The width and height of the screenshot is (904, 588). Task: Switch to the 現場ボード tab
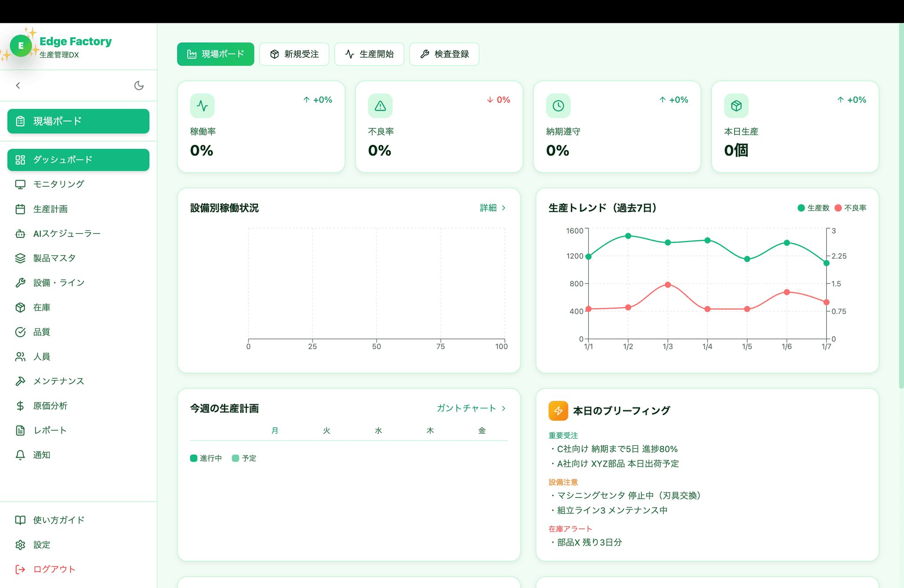pos(215,54)
